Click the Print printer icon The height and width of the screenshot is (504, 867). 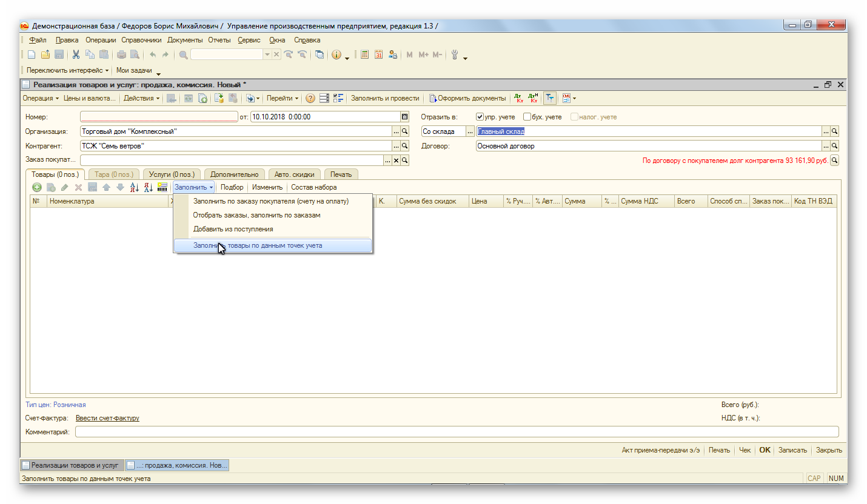(x=121, y=55)
